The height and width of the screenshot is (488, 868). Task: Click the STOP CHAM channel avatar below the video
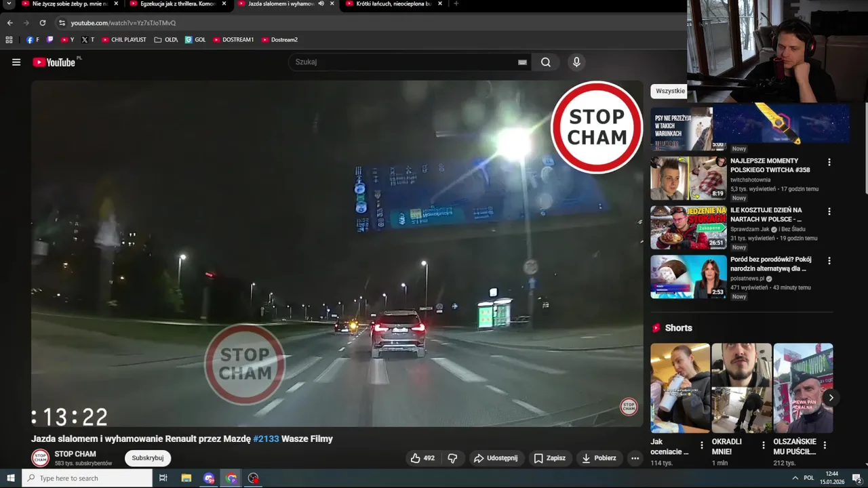(x=41, y=457)
